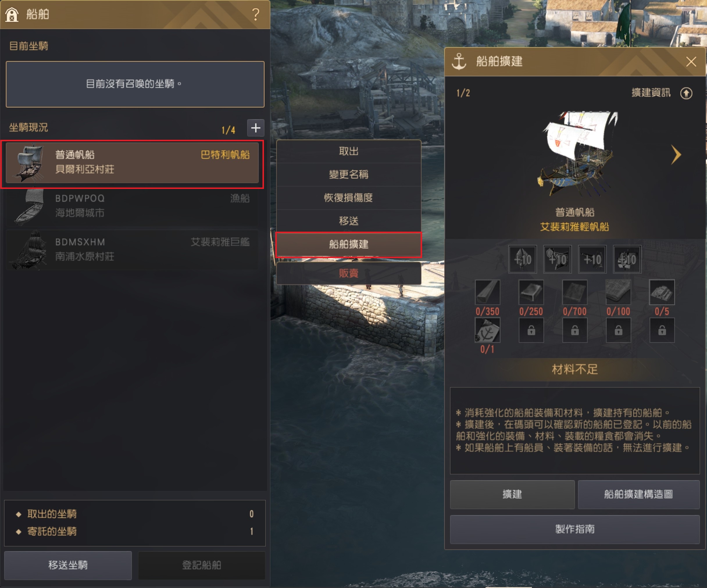
Task: Click the first +10 ship equipment slot
Action: pos(522,259)
